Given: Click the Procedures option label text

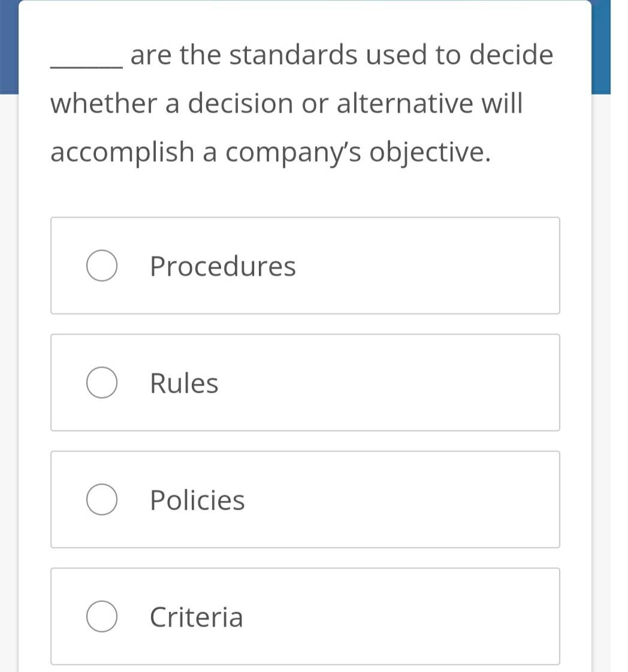Looking at the screenshot, I should pyautogui.click(x=222, y=264).
